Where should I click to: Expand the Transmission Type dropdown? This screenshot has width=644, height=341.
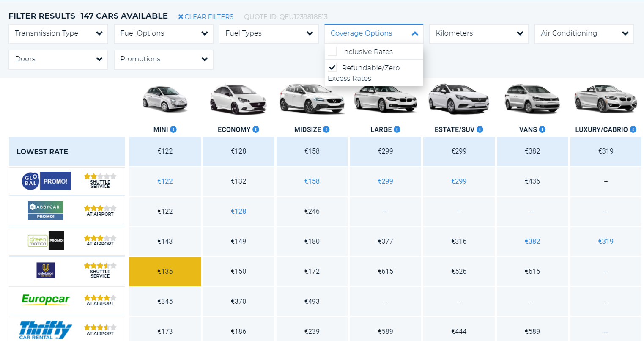click(x=58, y=33)
